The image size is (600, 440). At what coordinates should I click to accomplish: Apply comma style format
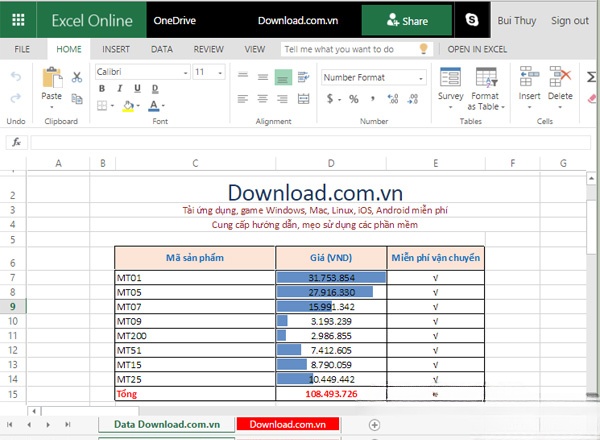372,99
